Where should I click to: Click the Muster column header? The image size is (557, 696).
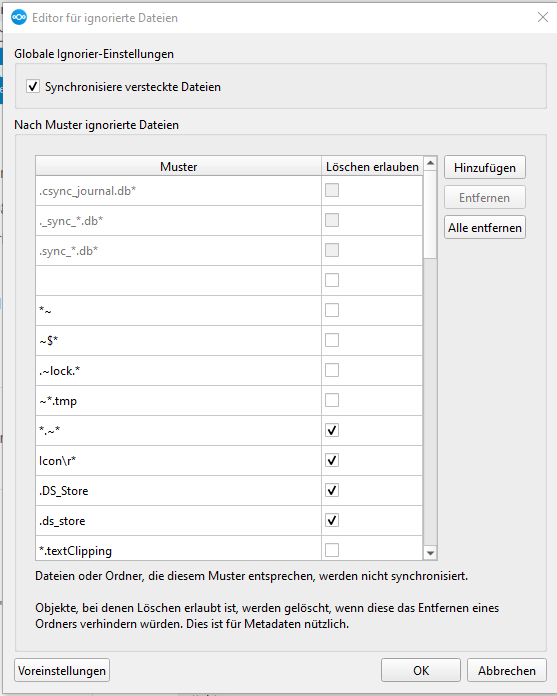coord(178,166)
